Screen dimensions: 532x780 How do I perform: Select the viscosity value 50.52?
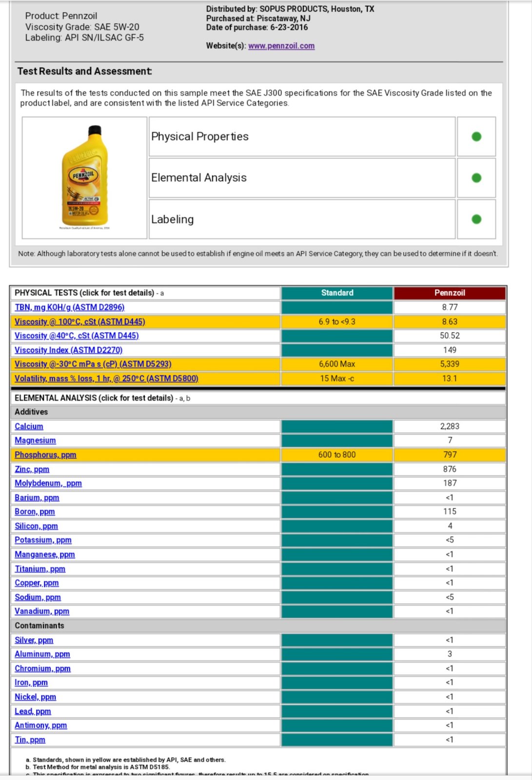point(450,336)
